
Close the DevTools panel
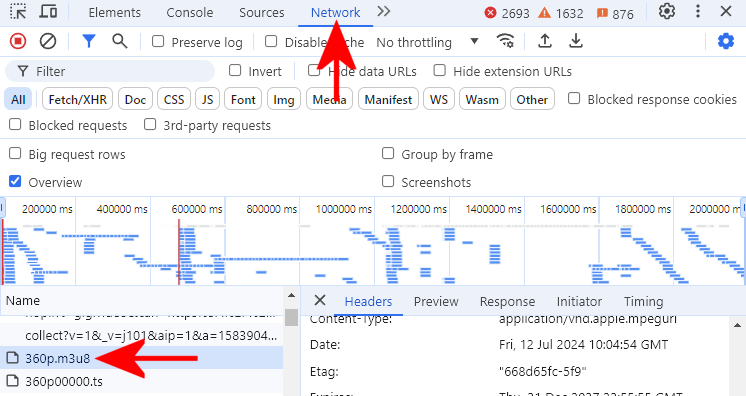pyautogui.click(x=726, y=11)
